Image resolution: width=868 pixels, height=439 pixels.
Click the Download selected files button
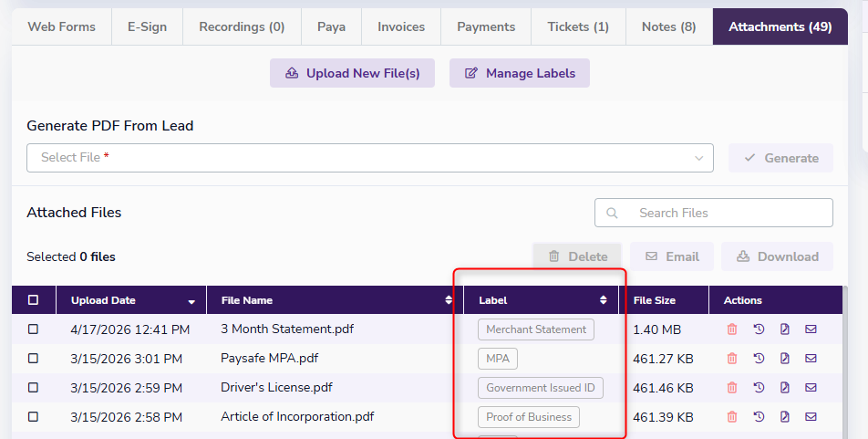(x=777, y=256)
